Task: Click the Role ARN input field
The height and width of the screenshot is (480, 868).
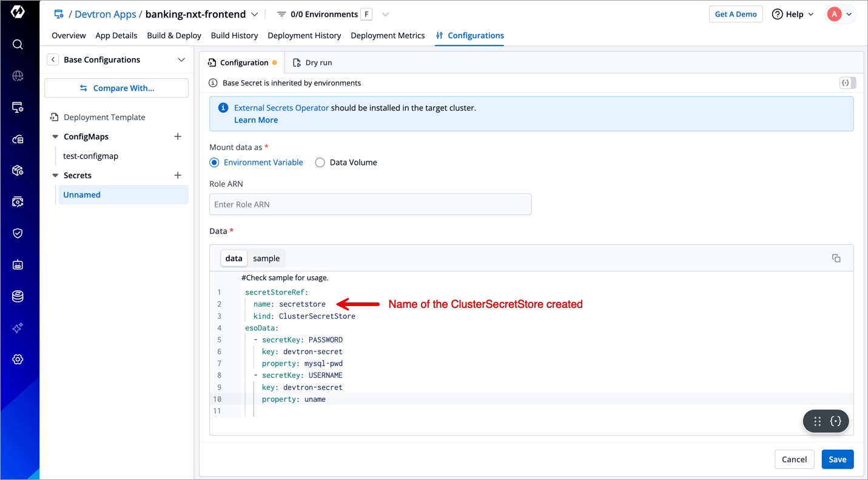Action: tap(370, 204)
